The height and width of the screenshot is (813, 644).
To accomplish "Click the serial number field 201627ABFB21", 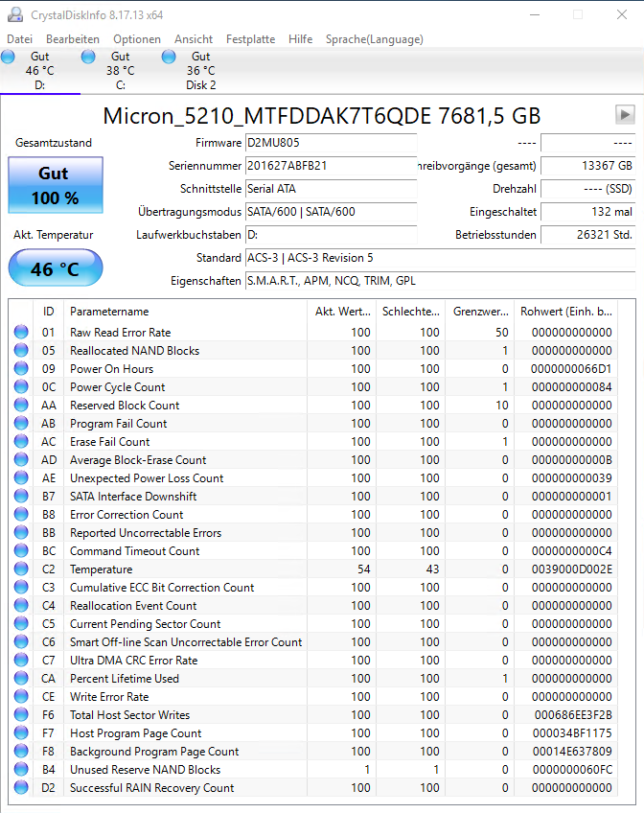I will click(x=331, y=166).
